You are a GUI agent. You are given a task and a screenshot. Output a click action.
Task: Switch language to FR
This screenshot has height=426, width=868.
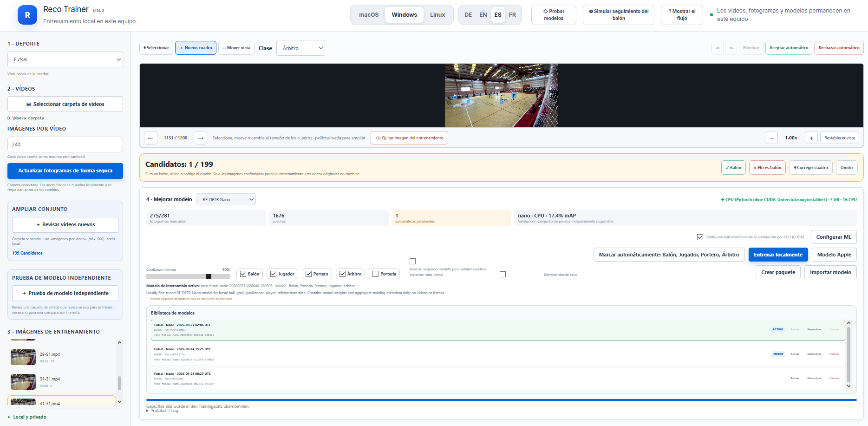512,15
